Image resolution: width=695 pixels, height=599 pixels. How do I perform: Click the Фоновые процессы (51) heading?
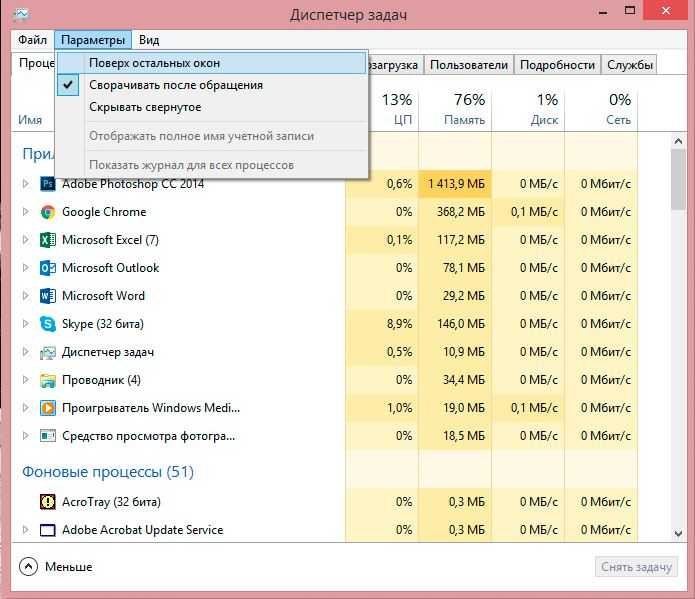(x=108, y=472)
